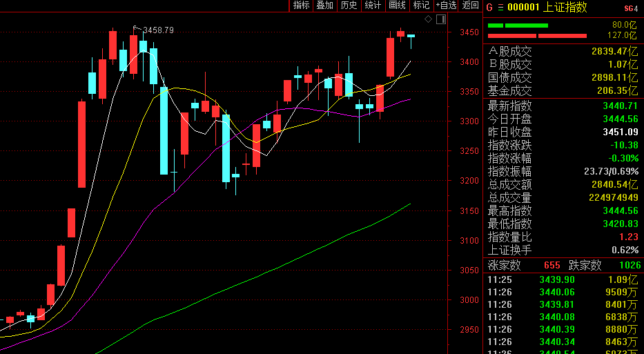Click the 指数涨幅 value -0.30%
Viewport: 644px width, 354px height.
pyautogui.click(x=624, y=159)
